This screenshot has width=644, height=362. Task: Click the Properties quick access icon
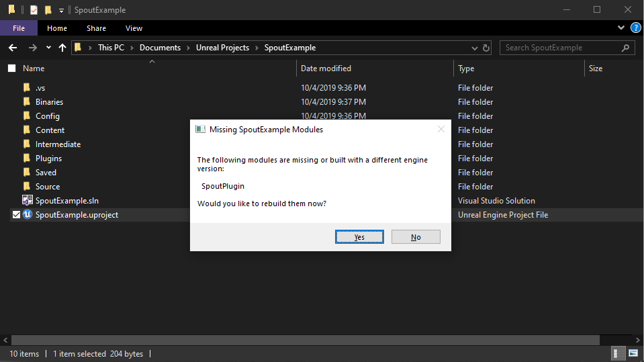click(34, 9)
